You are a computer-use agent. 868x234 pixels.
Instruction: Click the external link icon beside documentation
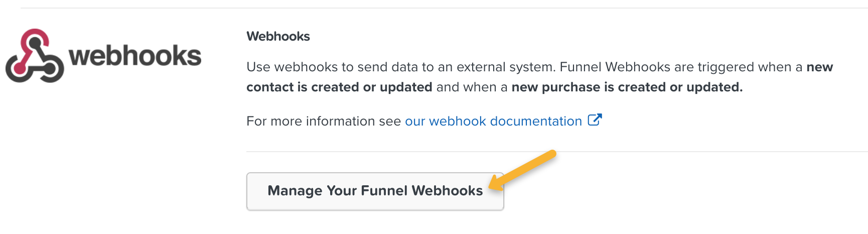coord(594,121)
